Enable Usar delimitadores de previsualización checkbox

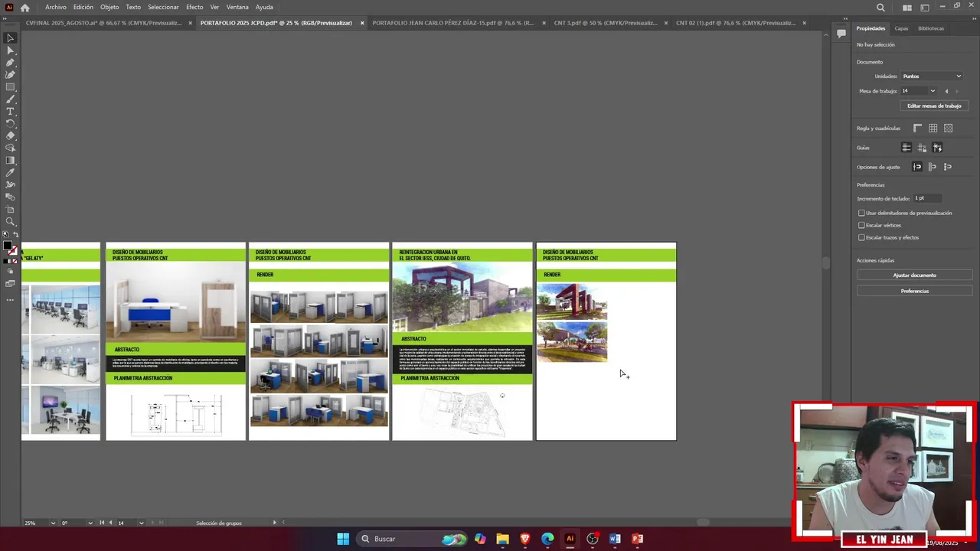[x=861, y=213]
